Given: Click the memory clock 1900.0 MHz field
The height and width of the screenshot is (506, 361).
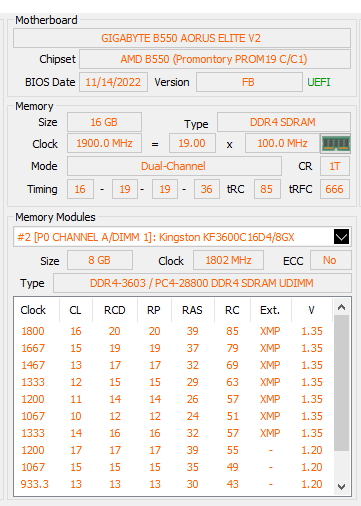Looking at the screenshot, I should pyautogui.click(x=104, y=143).
